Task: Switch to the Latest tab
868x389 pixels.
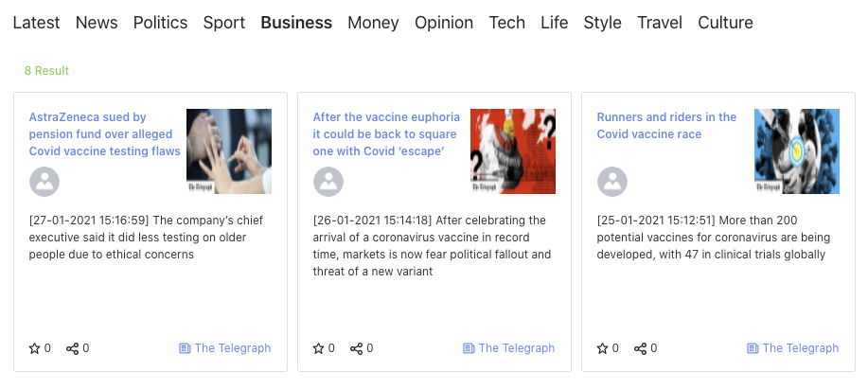Action: 36,23
